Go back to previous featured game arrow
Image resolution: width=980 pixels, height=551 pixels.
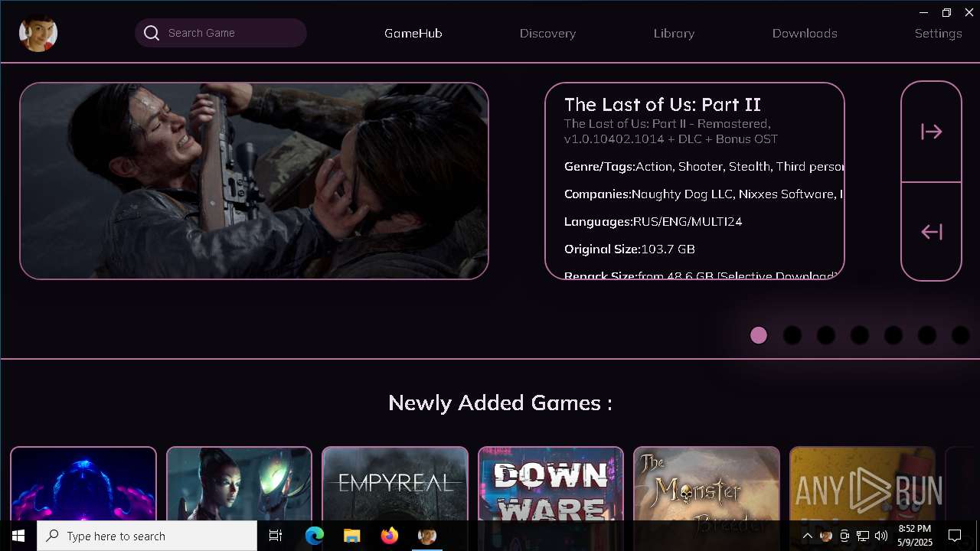(931, 232)
